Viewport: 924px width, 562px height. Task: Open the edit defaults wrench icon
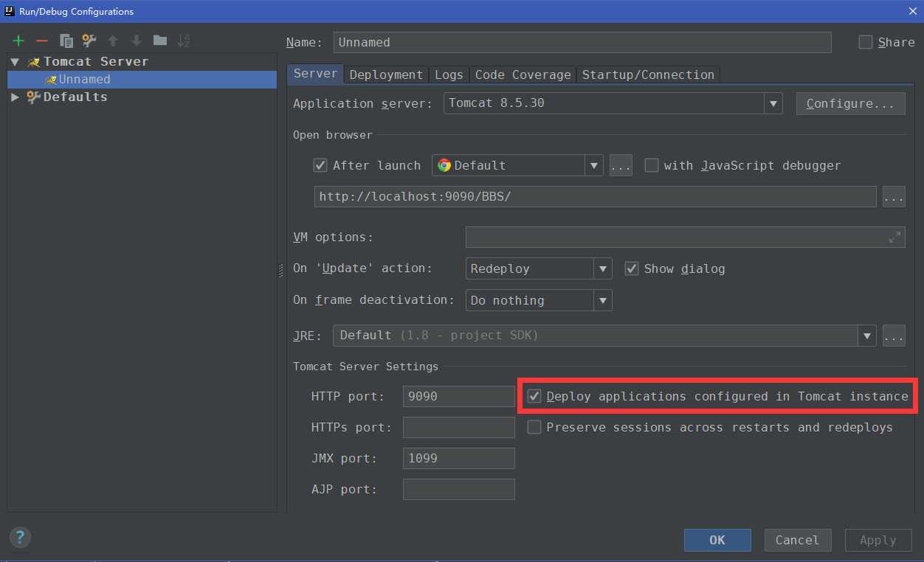pos(89,41)
